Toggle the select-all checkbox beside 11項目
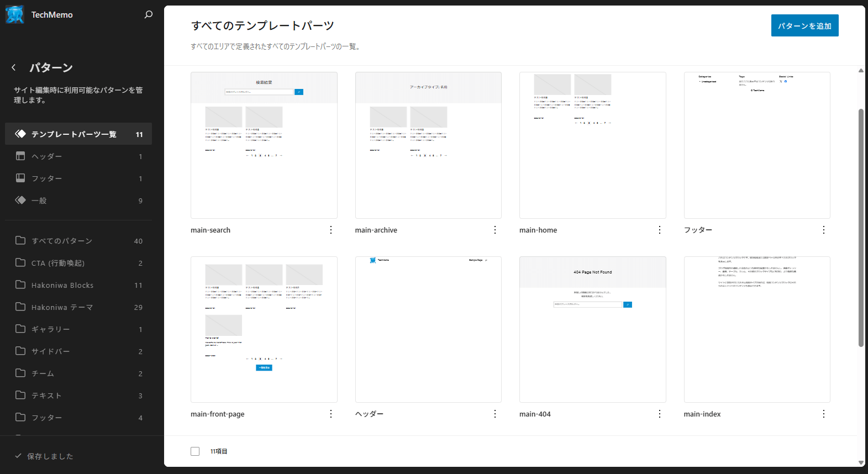 [195, 451]
